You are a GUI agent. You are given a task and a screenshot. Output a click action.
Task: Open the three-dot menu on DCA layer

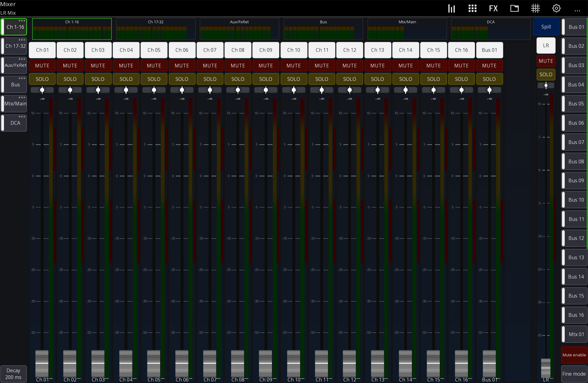click(x=22, y=117)
